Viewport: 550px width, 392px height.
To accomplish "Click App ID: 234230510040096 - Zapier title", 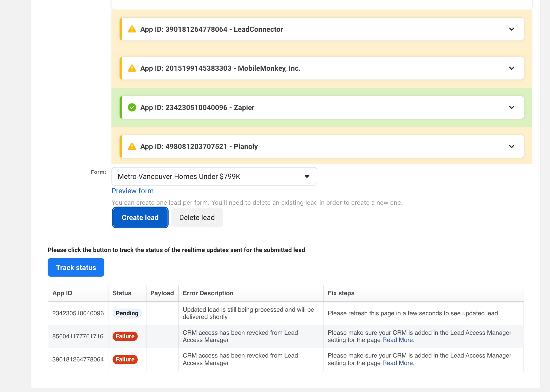I will [197, 108].
